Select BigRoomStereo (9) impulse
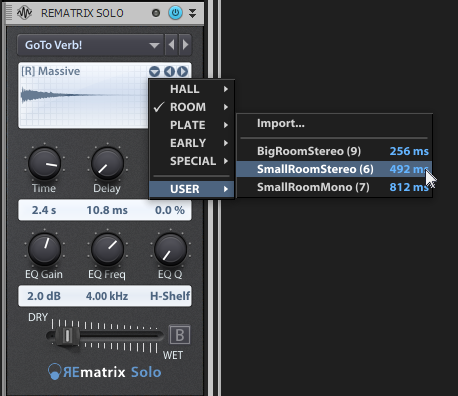This screenshot has height=396, width=458. 334,151
